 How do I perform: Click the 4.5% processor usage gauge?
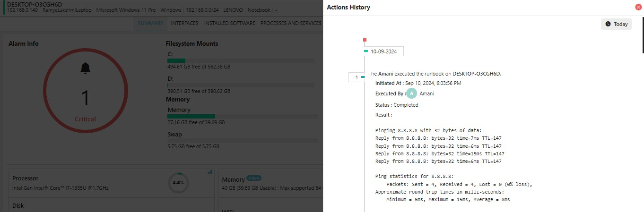point(178,182)
